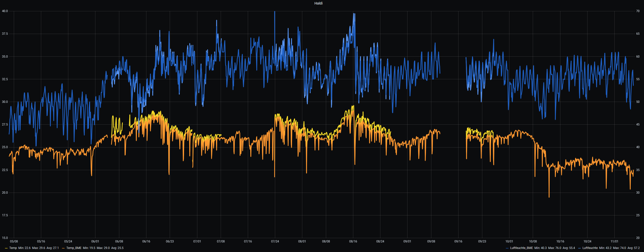644x252 pixels.
Task: Click the 11/01 date label on the time axis
Action: tap(614, 241)
